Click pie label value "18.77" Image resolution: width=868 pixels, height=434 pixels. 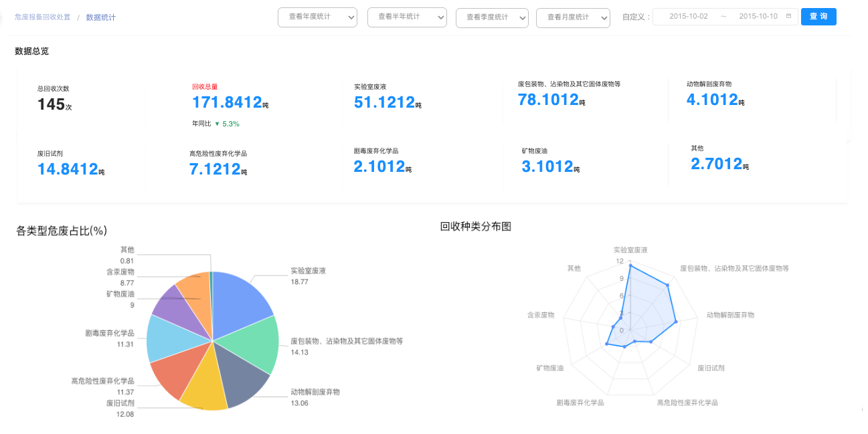299,282
